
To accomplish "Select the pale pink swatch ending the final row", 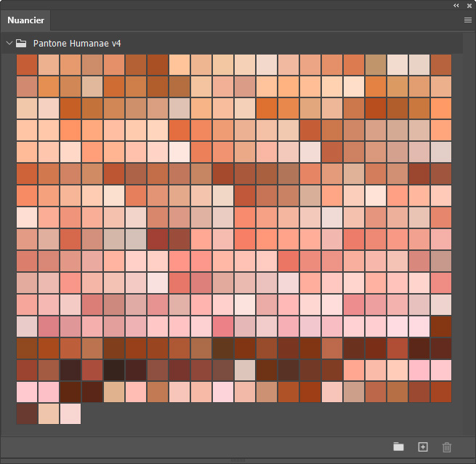I will click(x=70, y=414).
